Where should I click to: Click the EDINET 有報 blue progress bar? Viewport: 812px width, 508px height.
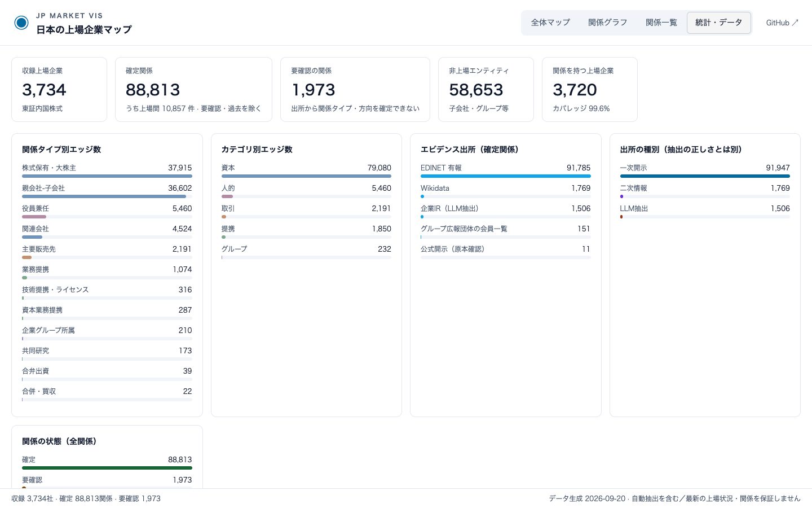[x=506, y=176]
